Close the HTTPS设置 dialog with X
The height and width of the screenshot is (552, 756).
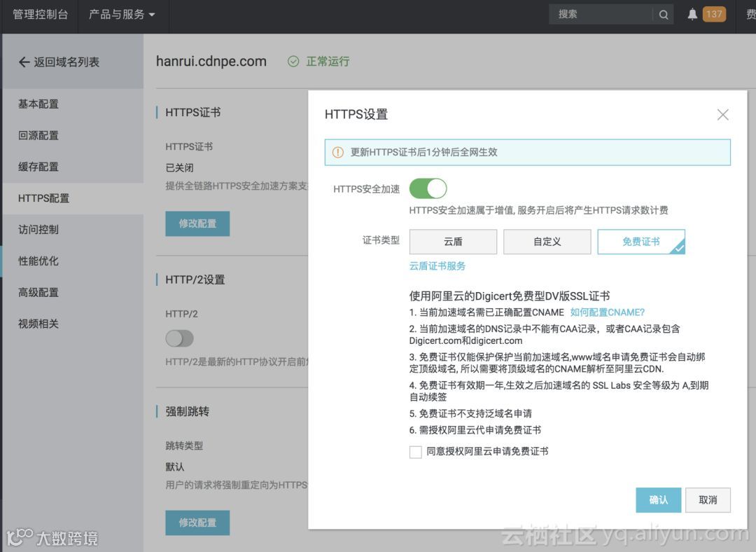click(722, 114)
